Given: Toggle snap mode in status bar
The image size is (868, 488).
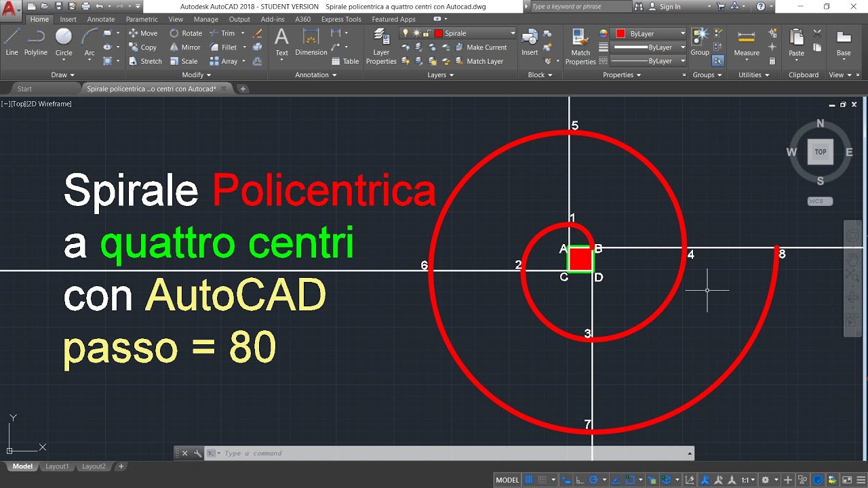Looking at the screenshot, I should [x=542, y=480].
